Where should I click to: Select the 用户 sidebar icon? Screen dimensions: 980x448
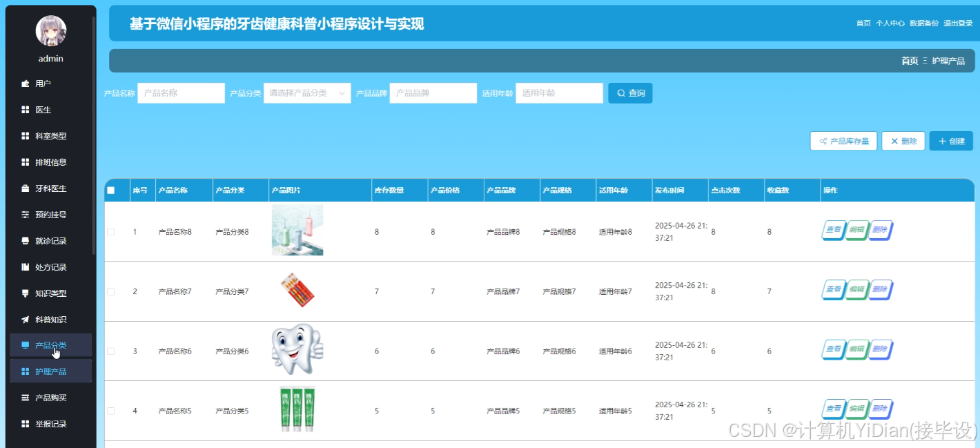coord(24,83)
